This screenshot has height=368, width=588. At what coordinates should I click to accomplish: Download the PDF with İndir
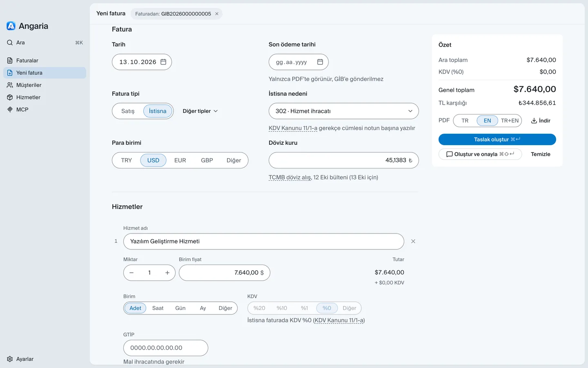[x=541, y=121]
